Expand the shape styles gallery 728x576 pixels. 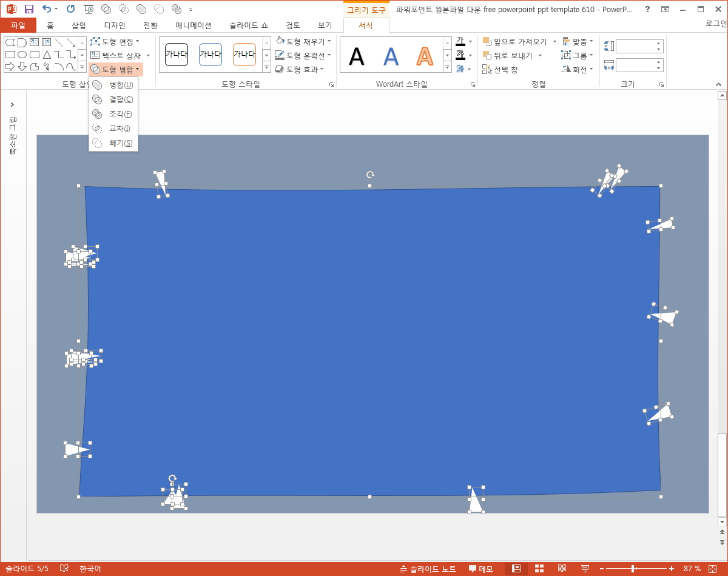[266, 67]
